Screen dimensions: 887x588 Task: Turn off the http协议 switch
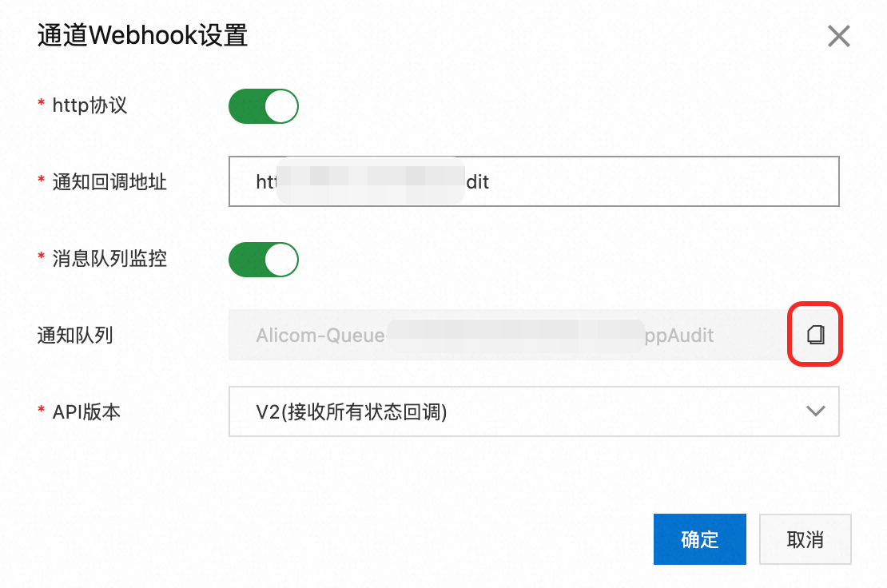[x=264, y=106]
